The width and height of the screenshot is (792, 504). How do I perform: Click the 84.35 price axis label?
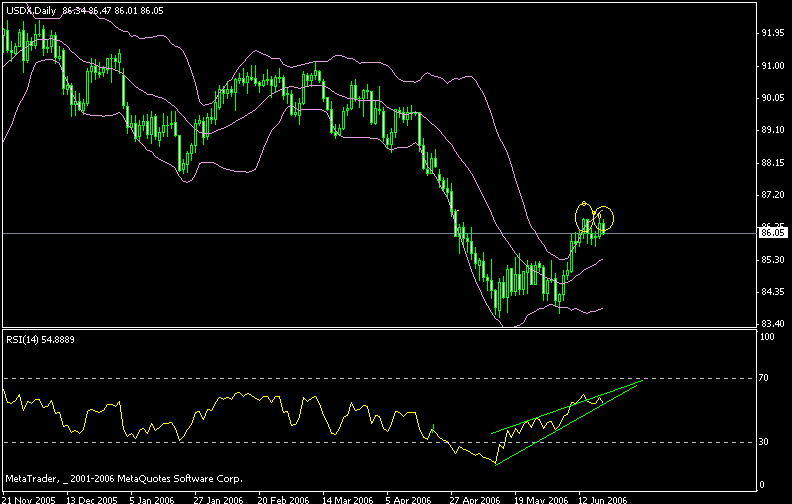click(x=773, y=292)
